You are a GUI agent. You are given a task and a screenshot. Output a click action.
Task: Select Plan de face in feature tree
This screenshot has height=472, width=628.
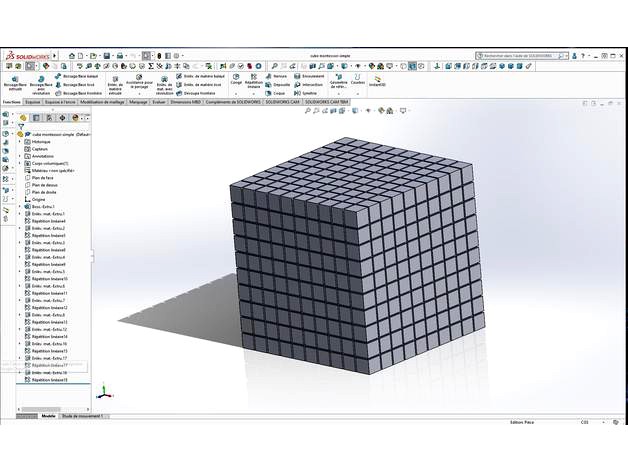(x=39, y=178)
